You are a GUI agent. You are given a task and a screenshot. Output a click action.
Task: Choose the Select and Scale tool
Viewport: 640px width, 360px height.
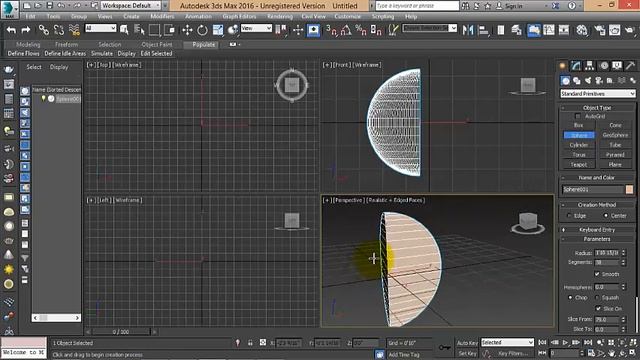coord(218,30)
